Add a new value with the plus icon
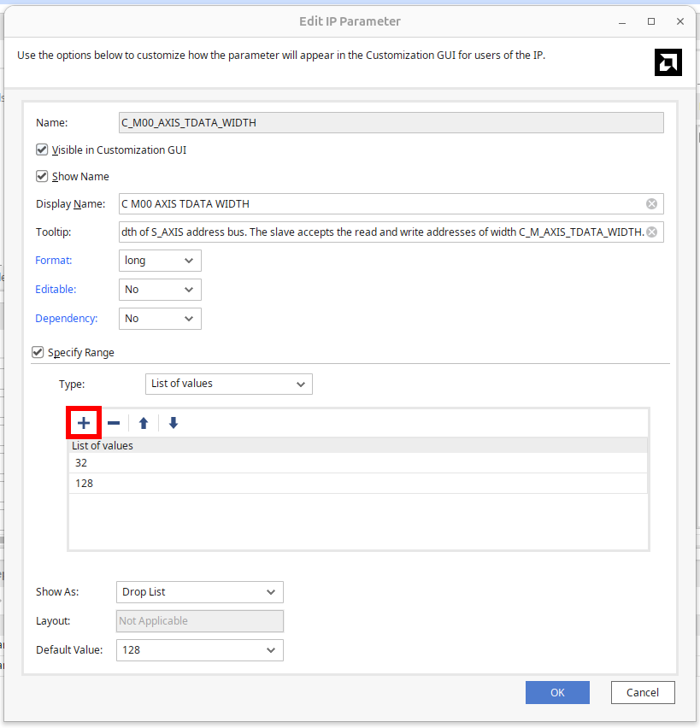The image size is (700, 728). 83,422
